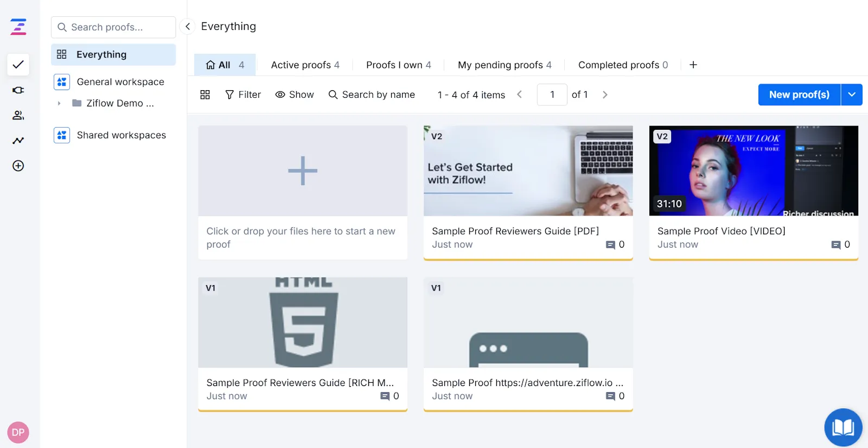The image size is (868, 448).
Task: Click the Shared workspaces icon
Action: click(62, 135)
